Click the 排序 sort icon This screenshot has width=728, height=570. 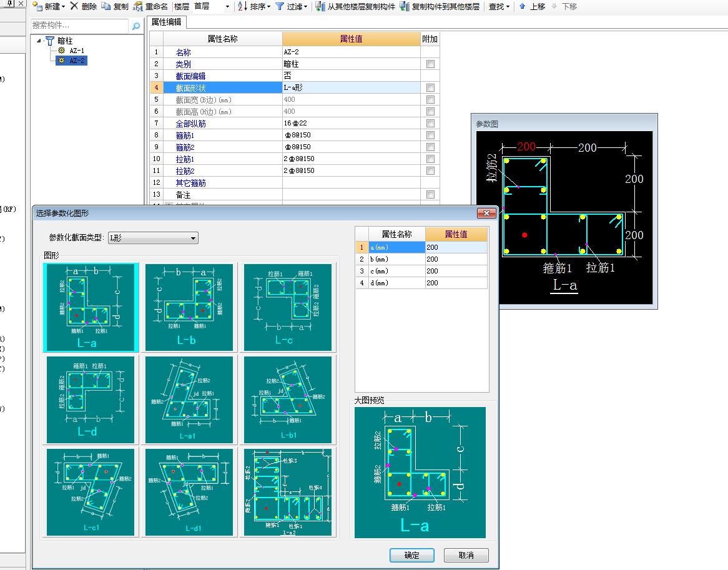(242, 6)
